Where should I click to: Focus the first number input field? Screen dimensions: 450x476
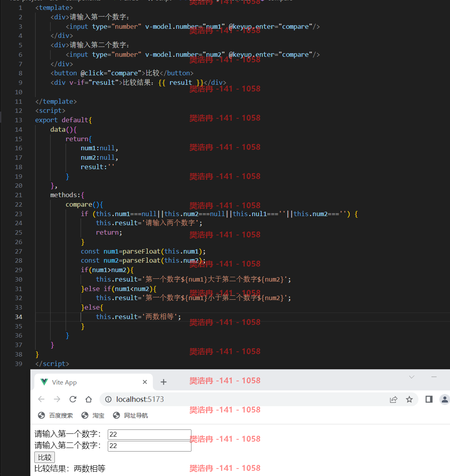point(150,434)
